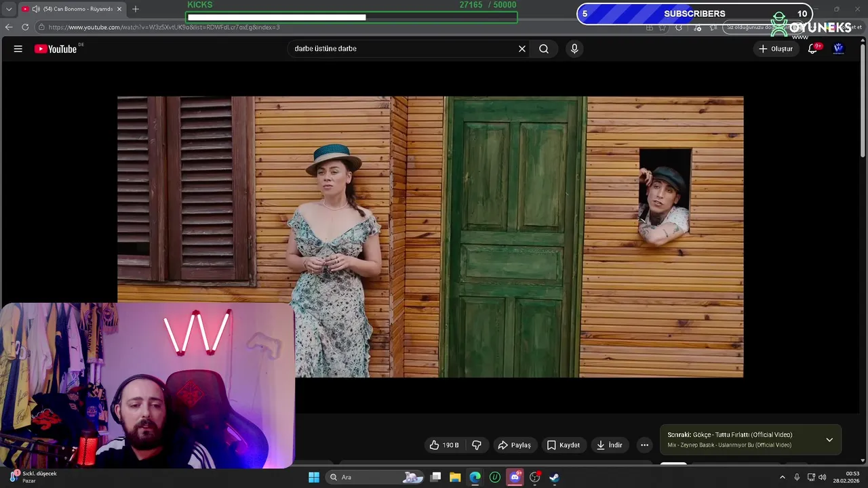Viewport: 868px width, 488px height.
Task: Open weather widget Sıckl. düşecek
Action: [34, 477]
